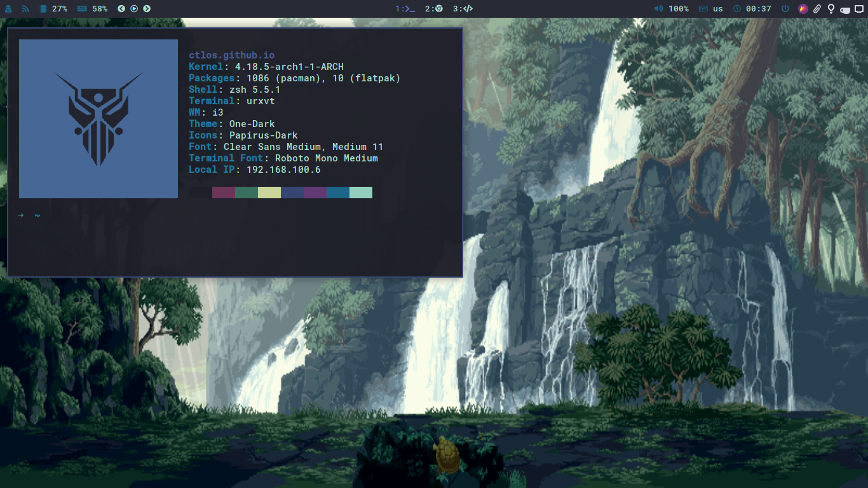
Task: Click the CTLOS logo image in terminal
Action: point(98,119)
